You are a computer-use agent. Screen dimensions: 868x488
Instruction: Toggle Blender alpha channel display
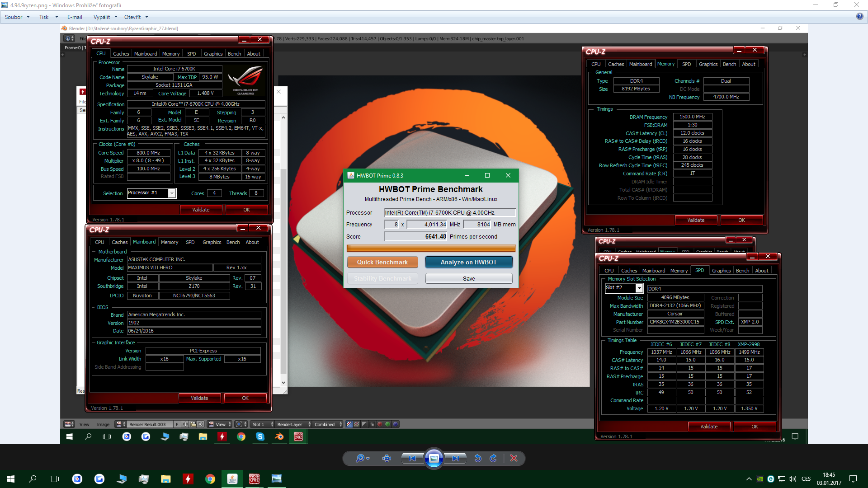pyautogui.click(x=364, y=424)
